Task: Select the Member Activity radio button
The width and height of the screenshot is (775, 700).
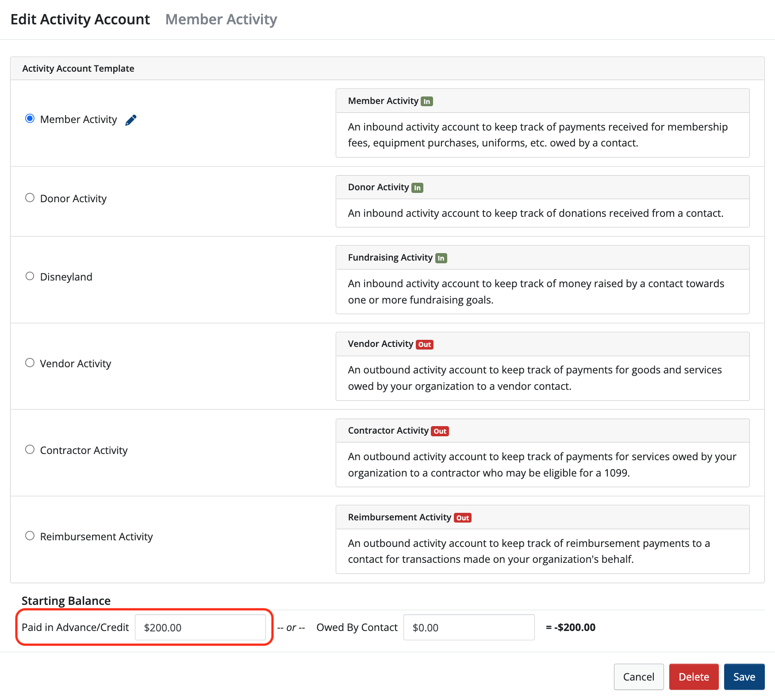Action: (30, 118)
